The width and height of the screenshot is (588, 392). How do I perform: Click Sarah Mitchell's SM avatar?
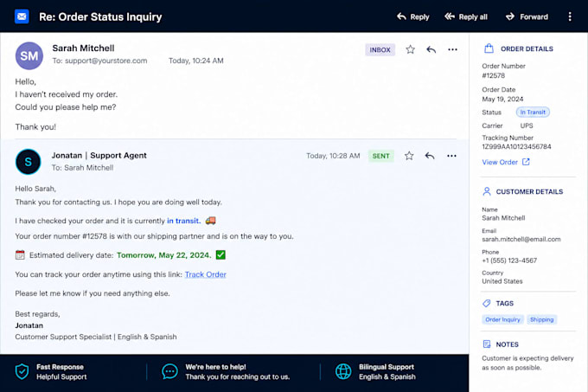click(29, 55)
